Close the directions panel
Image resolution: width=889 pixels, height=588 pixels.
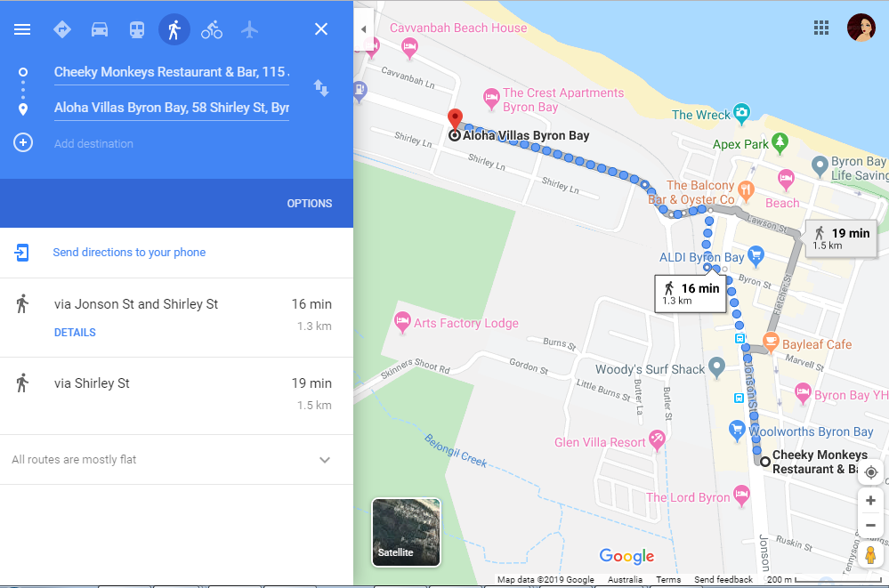[x=321, y=29]
